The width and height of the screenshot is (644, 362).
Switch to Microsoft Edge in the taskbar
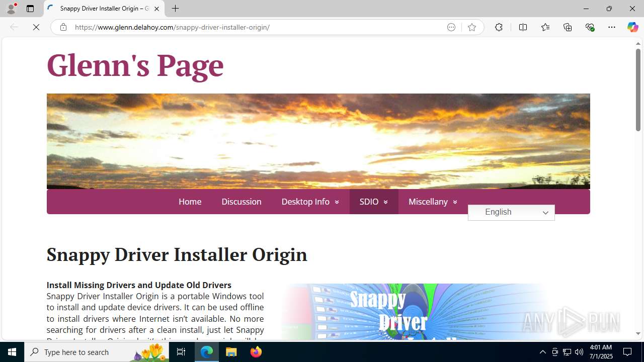[207, 352]
